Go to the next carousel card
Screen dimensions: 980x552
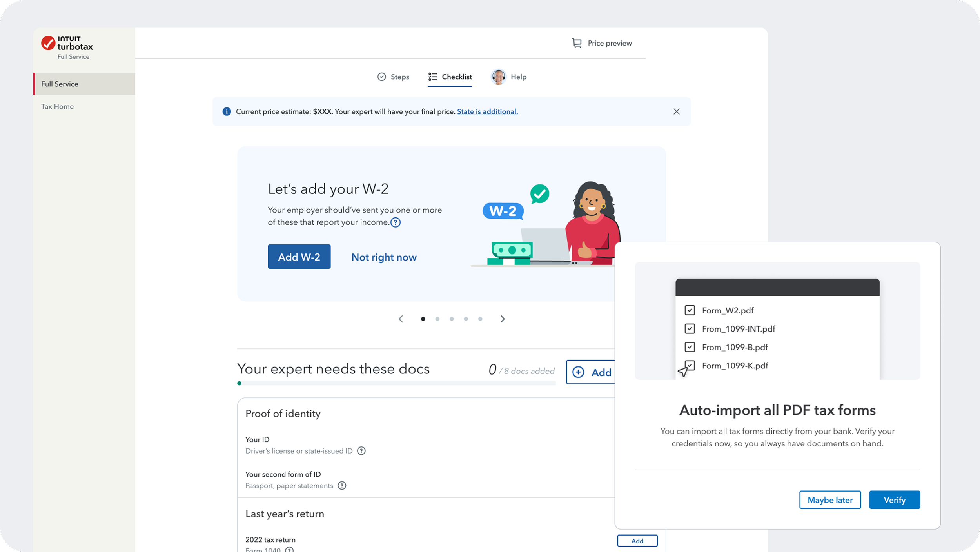click(x=503, y=319)
